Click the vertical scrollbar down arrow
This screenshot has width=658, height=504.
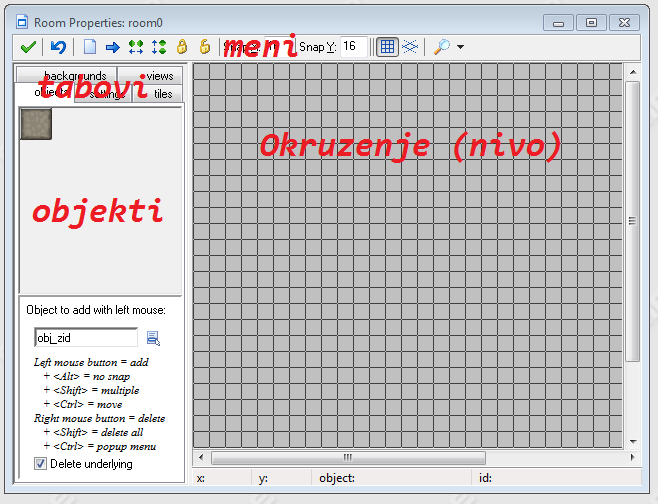(633, 441)
